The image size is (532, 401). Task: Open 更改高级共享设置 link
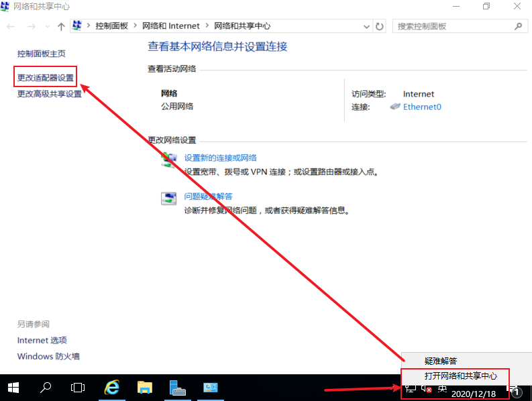tap(50, 94)
